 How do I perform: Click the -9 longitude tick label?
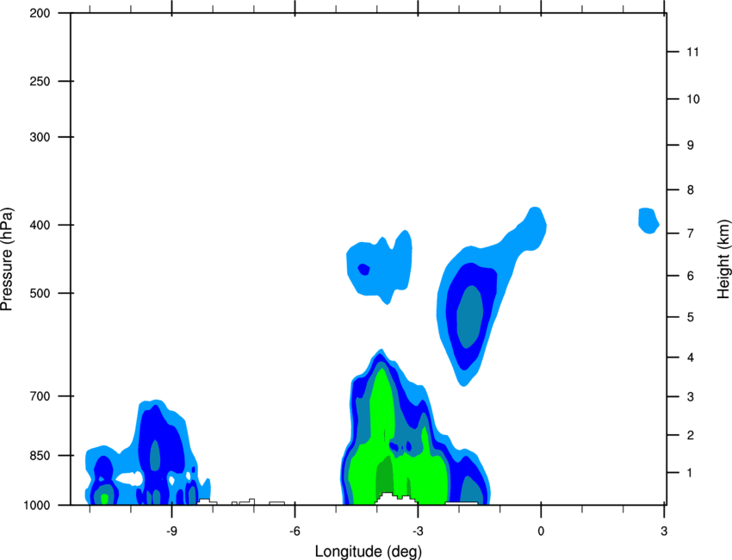(x=171, y=532)
